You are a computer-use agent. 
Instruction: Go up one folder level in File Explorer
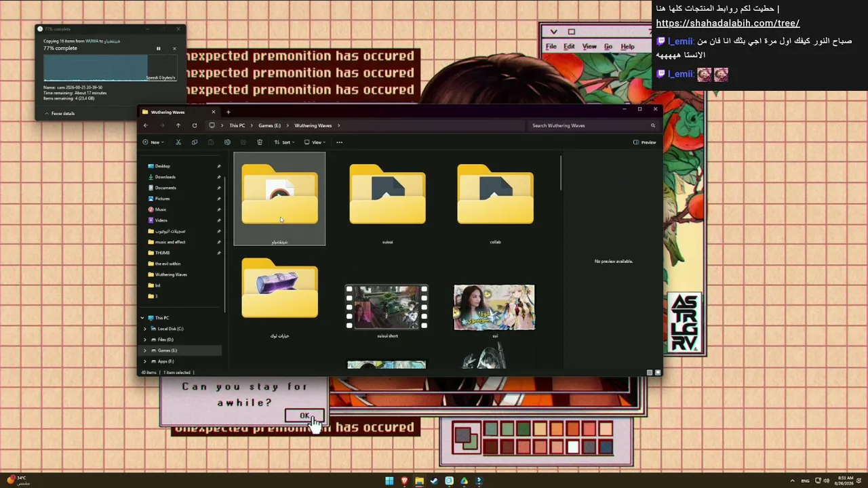[x=178, y=125]
